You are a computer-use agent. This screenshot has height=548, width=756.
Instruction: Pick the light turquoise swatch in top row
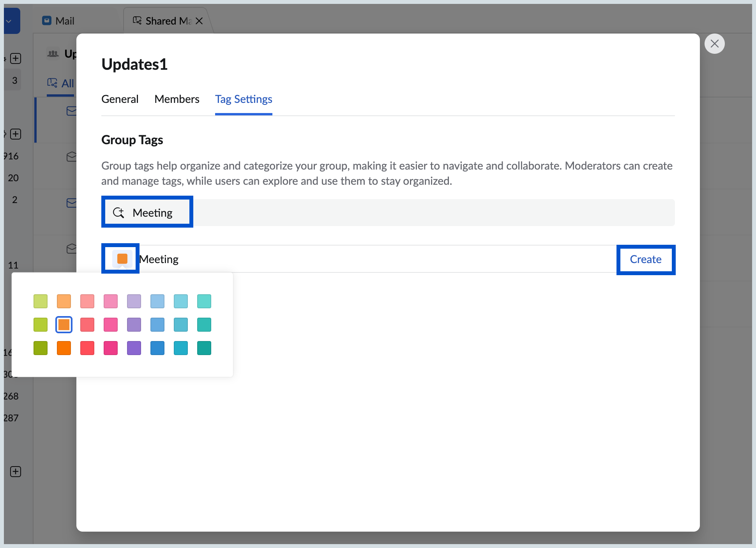pyautogui.click(x=204, y=301)
